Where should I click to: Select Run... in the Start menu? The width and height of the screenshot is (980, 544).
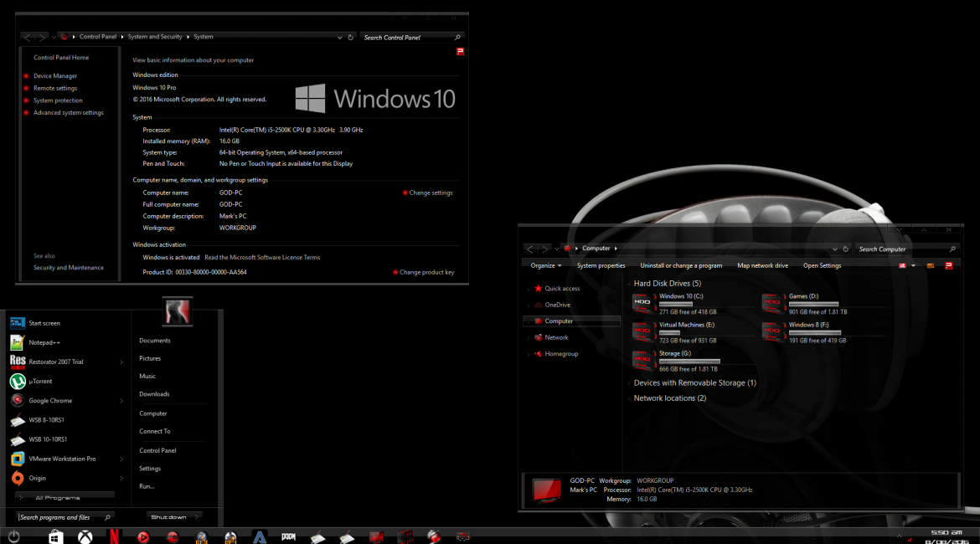[147, 486]
